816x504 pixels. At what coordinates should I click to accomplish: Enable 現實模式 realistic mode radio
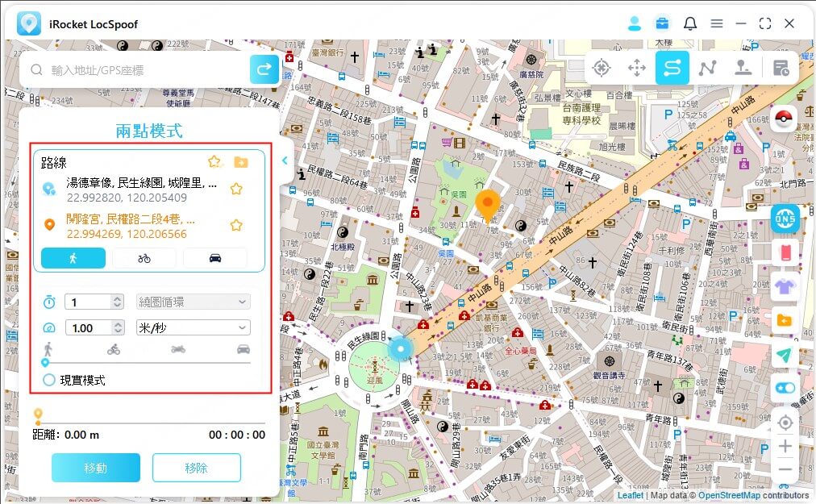49,380
